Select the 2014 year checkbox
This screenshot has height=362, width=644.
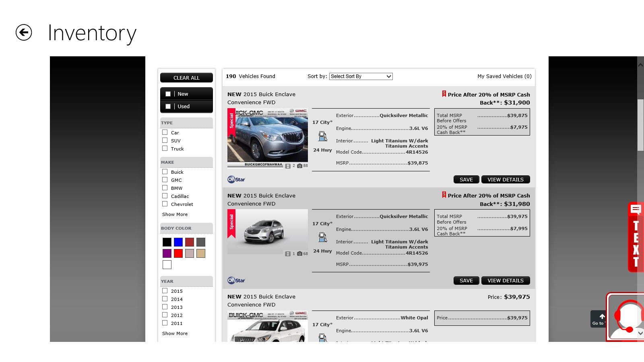click(x=165, y=299)
